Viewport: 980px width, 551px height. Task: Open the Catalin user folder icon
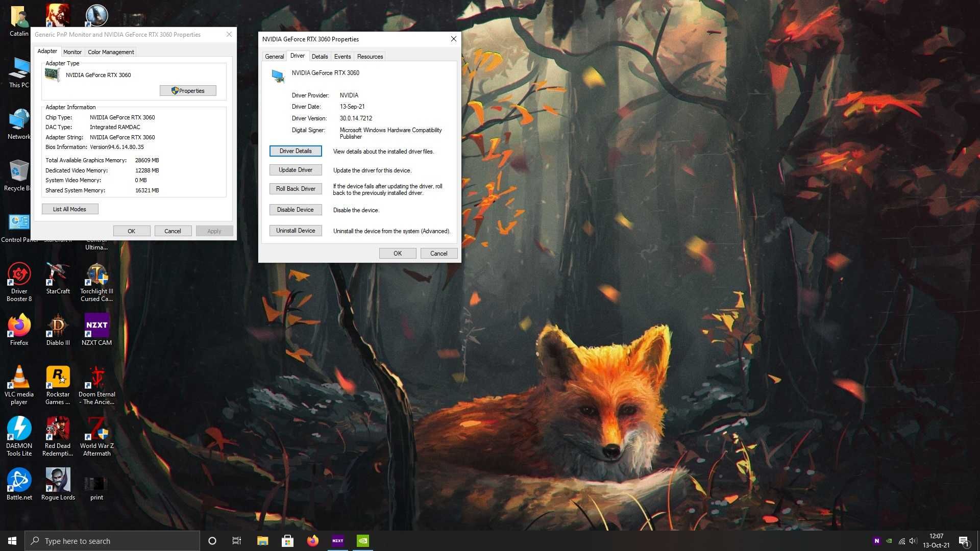coord(19,20)
